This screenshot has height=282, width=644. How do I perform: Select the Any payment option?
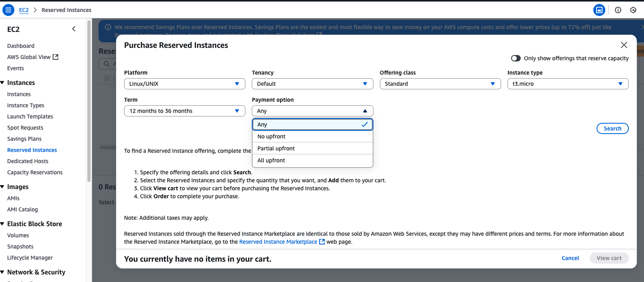[x=312, y=124]
